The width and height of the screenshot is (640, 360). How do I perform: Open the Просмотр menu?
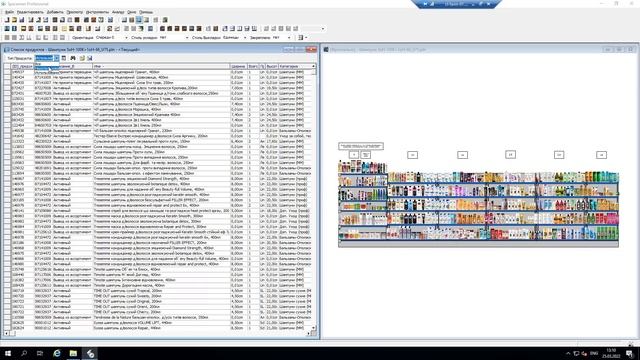[74, 12]
